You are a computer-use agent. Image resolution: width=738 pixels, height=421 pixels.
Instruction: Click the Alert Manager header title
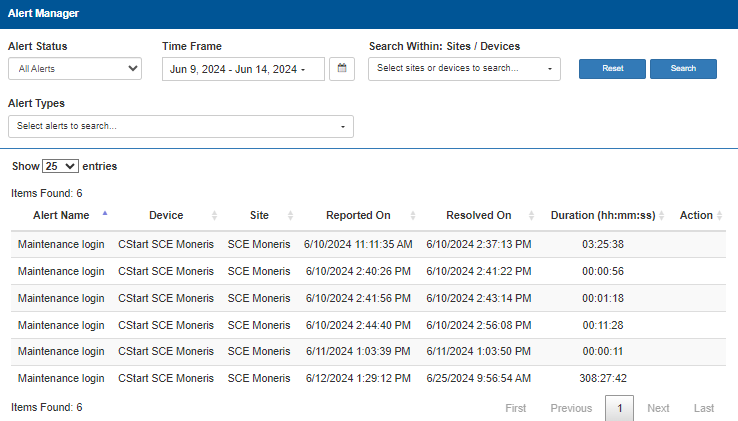coord(43,13)
